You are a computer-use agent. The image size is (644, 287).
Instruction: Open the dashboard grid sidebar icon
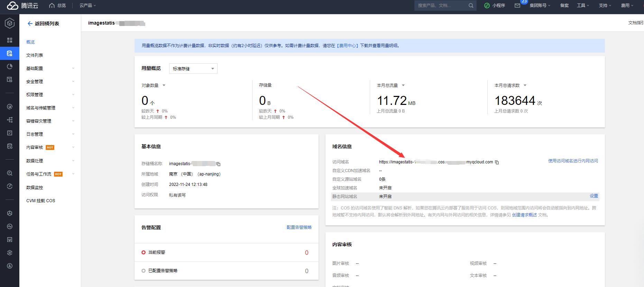click(10, 40)
